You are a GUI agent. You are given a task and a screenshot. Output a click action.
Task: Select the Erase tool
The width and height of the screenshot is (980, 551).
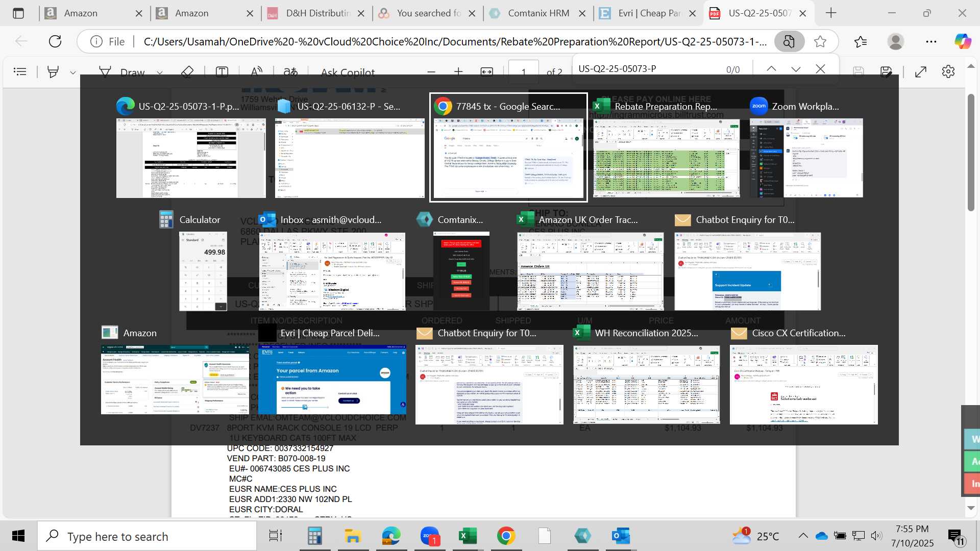[x=187, y=72]
